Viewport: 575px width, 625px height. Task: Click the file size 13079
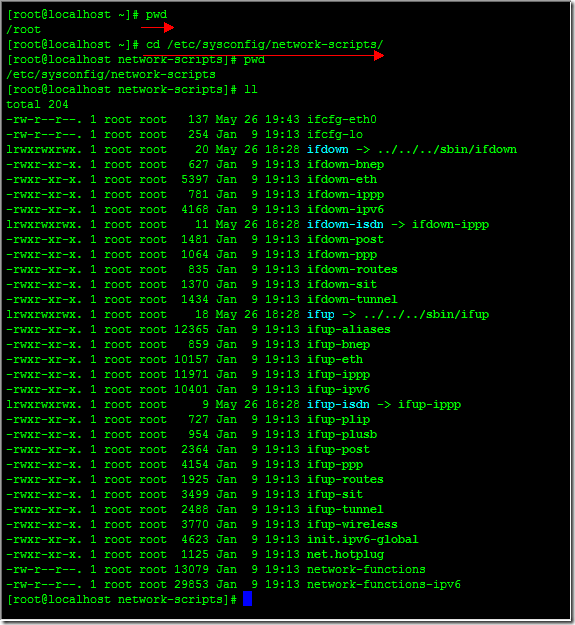click(191, 570)
